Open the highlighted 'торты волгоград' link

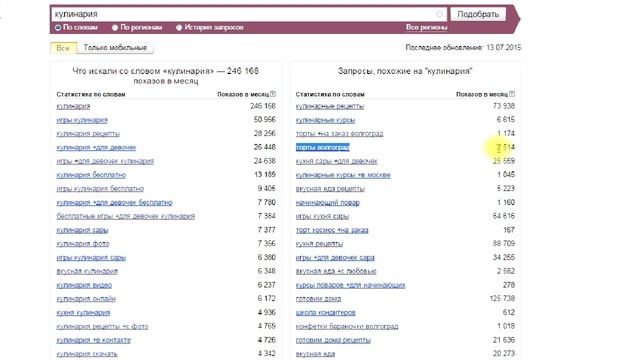click(x=322, y=147)
